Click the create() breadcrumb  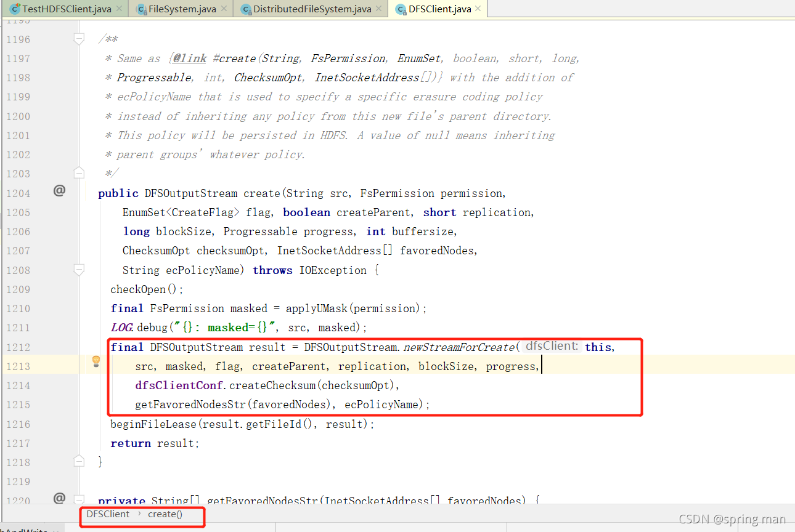[165, 514]
